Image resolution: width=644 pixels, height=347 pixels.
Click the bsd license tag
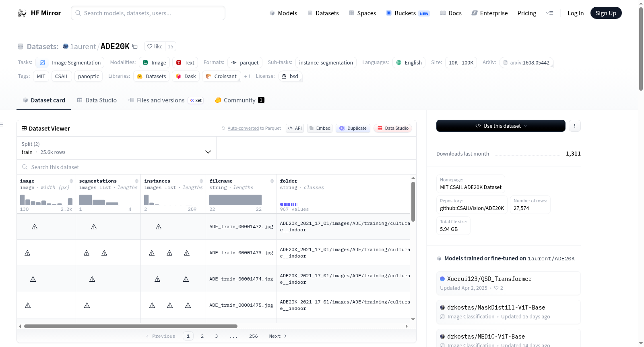point(290,76)
